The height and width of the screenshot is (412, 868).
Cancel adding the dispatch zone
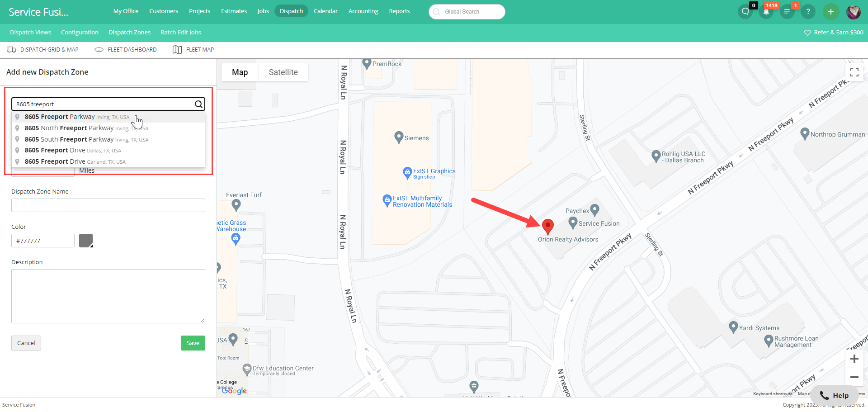pyautogui.click(x=26, y=343)
